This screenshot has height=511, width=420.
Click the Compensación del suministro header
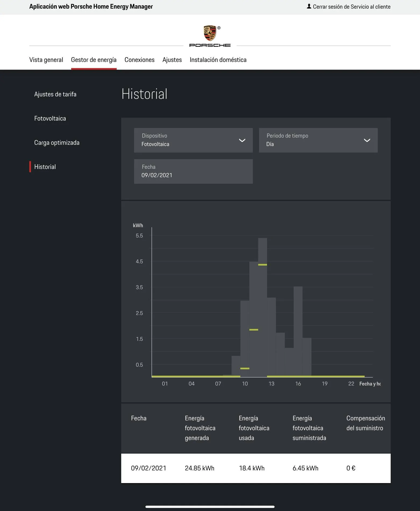(366, 423)
